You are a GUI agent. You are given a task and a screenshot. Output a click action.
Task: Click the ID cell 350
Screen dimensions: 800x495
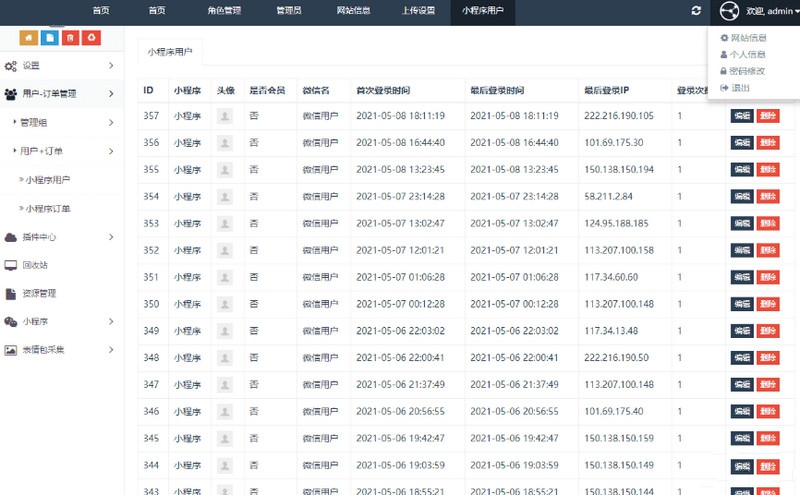(x=151, y=304)
